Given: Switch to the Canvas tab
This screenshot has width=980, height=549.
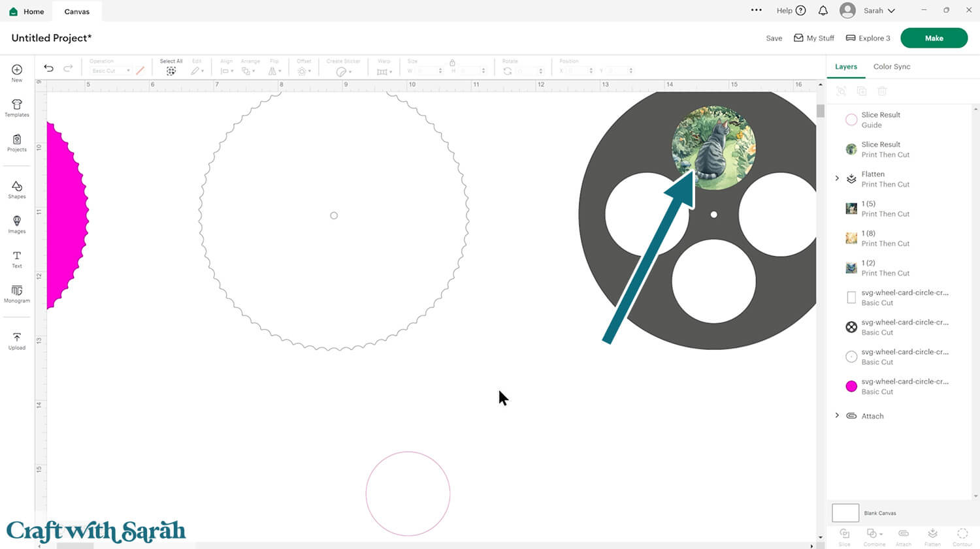Looking at the screenshot, I should 77,12.
